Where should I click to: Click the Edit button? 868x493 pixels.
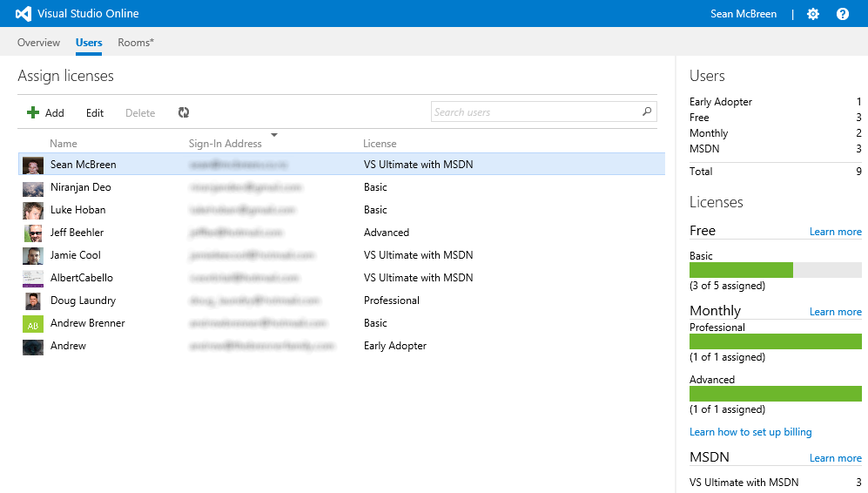coord(95,113)
